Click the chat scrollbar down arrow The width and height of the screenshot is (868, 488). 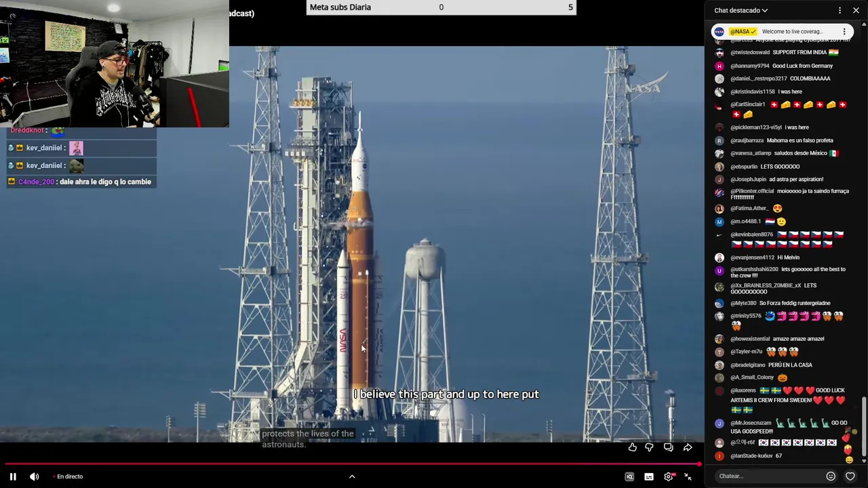tap(864, 461)
